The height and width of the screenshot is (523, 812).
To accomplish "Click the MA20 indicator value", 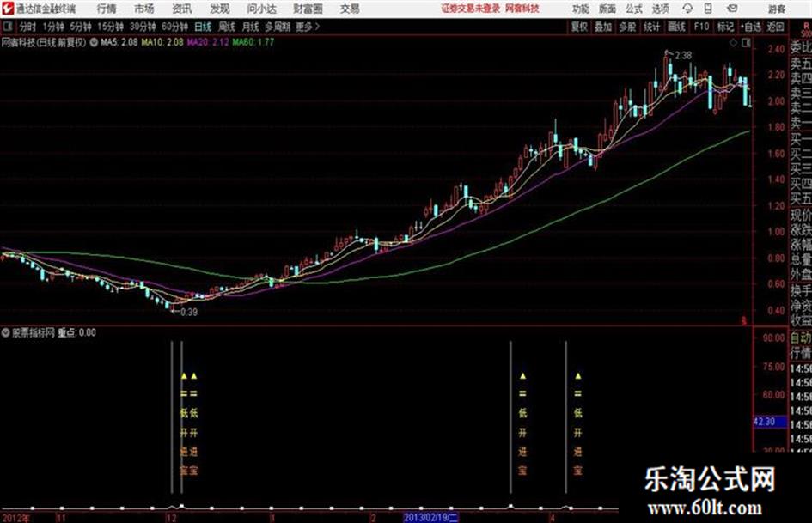I will tap(208, 42).
